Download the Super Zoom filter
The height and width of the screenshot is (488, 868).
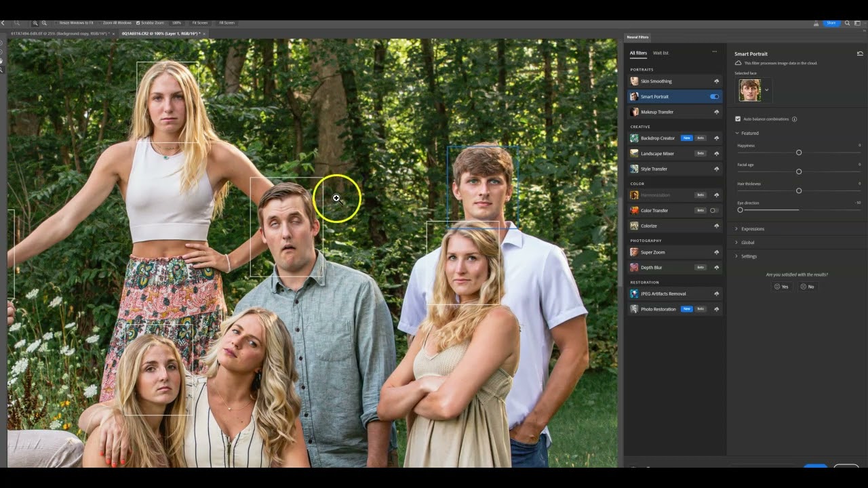coord(716,252)
